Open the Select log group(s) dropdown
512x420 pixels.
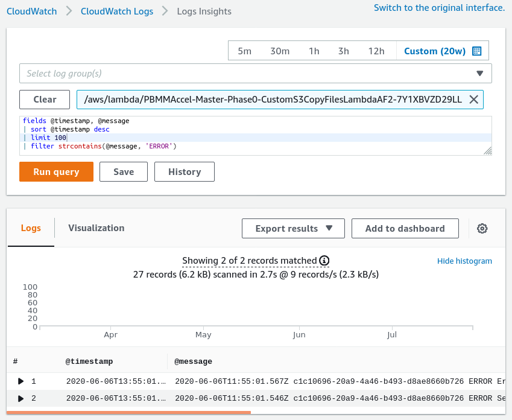pos(255,74)
